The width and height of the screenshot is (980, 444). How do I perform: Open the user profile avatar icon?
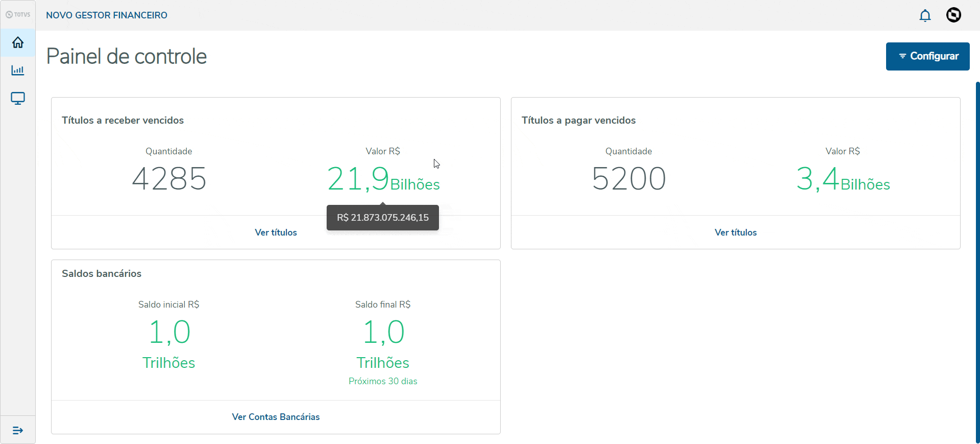coord(953,15)
